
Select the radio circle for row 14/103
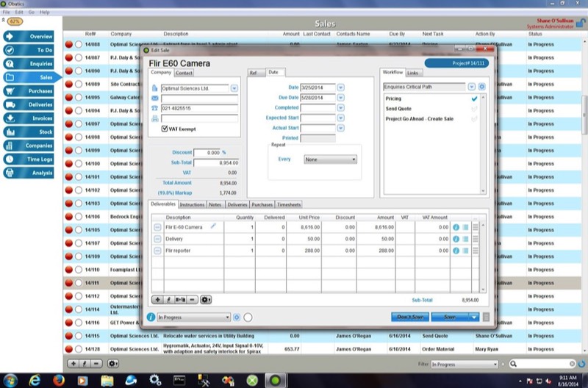tap(79, 203)
